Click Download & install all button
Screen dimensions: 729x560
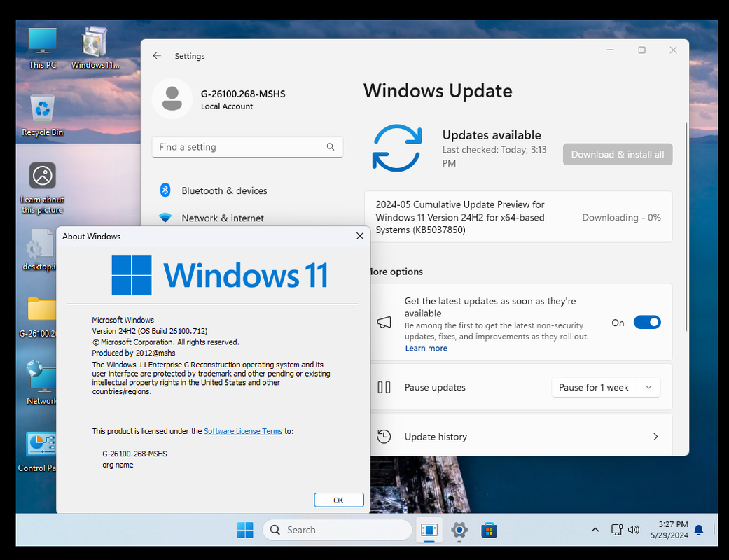click(618, 154)
